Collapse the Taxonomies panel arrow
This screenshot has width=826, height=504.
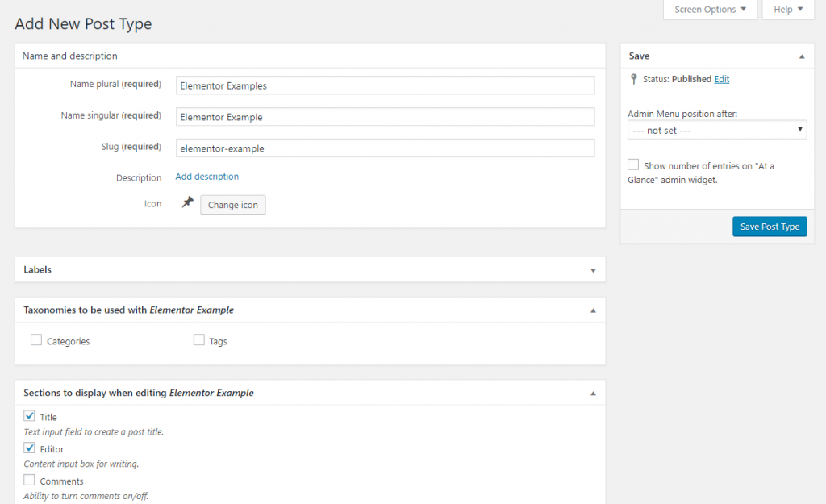[593, 310]
